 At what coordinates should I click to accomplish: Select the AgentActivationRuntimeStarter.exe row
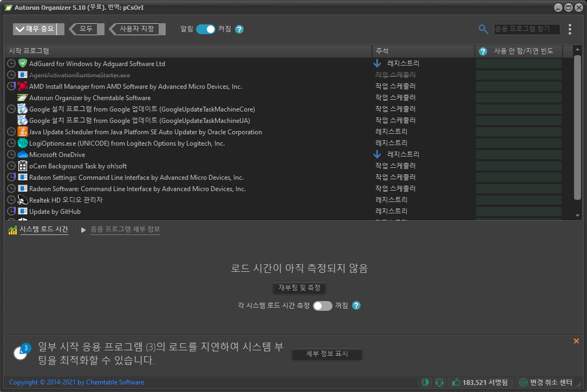[x=284, y=75]
